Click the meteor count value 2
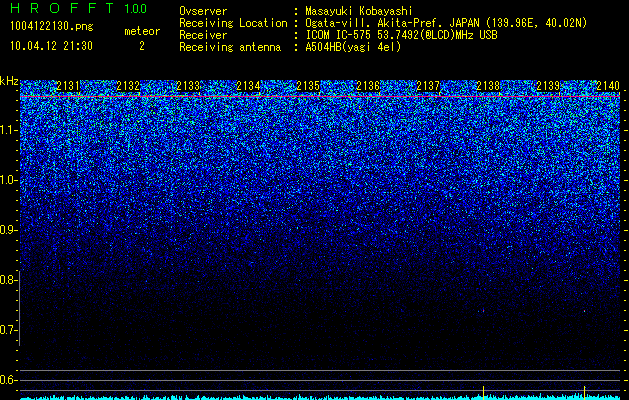The image size is (629, 400). (x=142, y=46)
